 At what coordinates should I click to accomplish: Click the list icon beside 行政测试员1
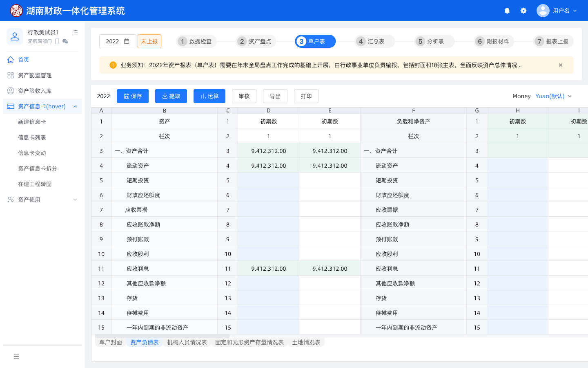pyautogui.click(x=75, y=32)
